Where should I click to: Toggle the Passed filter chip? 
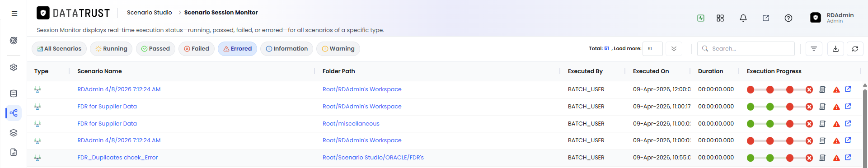click(x=155, y=49)
